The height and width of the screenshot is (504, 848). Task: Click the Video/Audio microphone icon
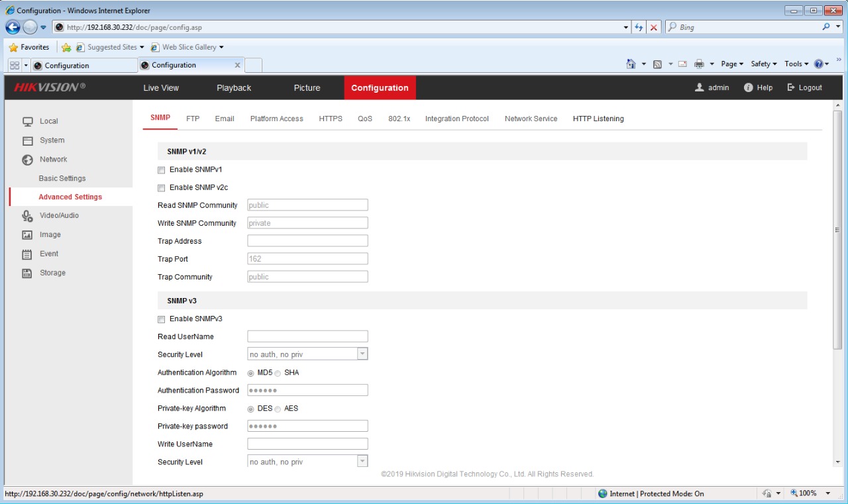click(28, 216)
